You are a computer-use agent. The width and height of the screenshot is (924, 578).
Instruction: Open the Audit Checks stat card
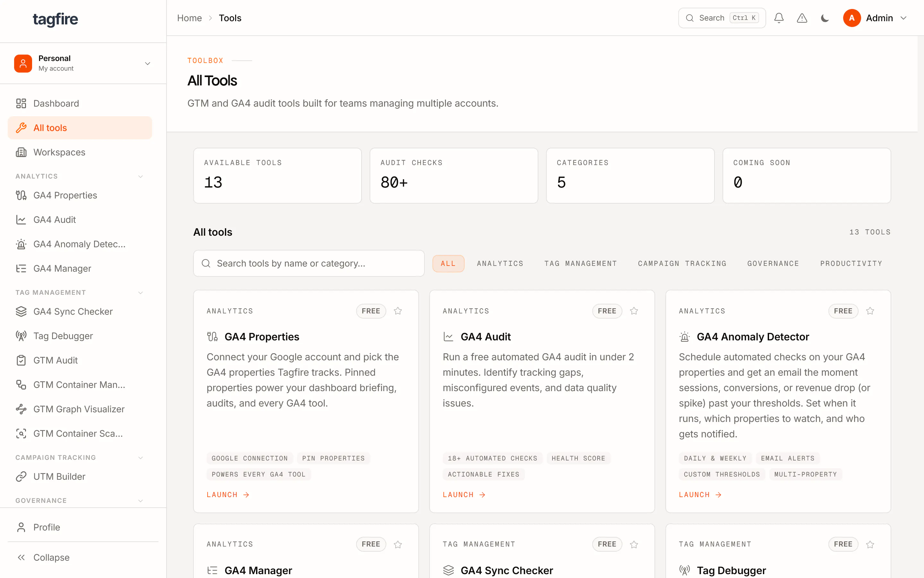pos(454,175)
